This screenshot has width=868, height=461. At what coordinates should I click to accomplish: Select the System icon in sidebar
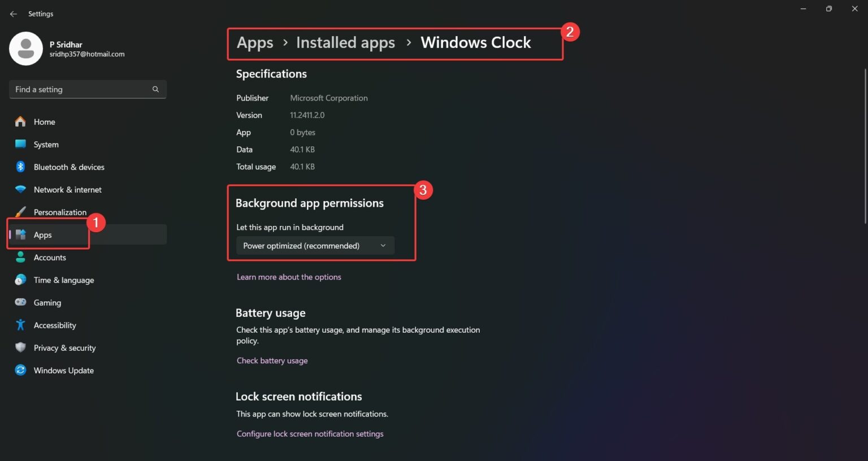[x=20, y=144]
